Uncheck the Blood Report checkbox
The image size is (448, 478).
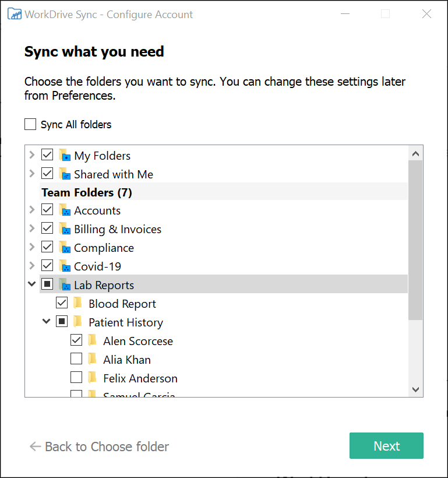(62, 303)
